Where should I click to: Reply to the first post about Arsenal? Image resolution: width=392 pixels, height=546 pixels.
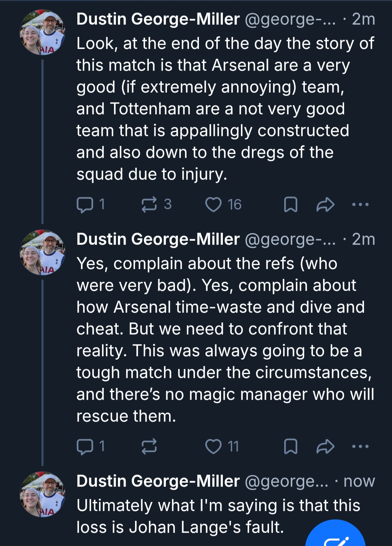tap(85, 205)
